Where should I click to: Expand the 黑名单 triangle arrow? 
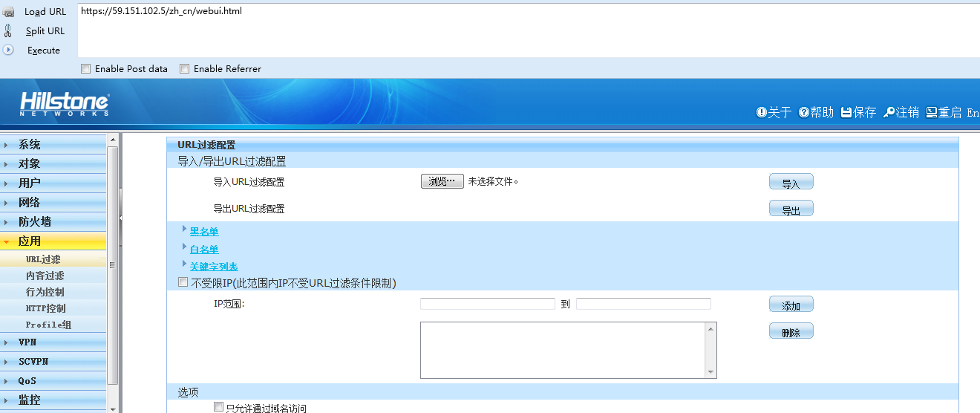185,229
